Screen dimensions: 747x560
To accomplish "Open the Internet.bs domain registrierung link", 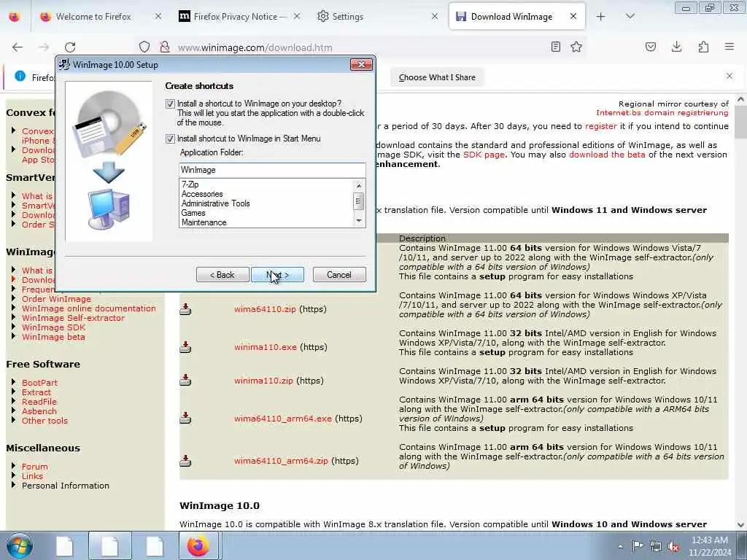I will (x=662, y=113).
